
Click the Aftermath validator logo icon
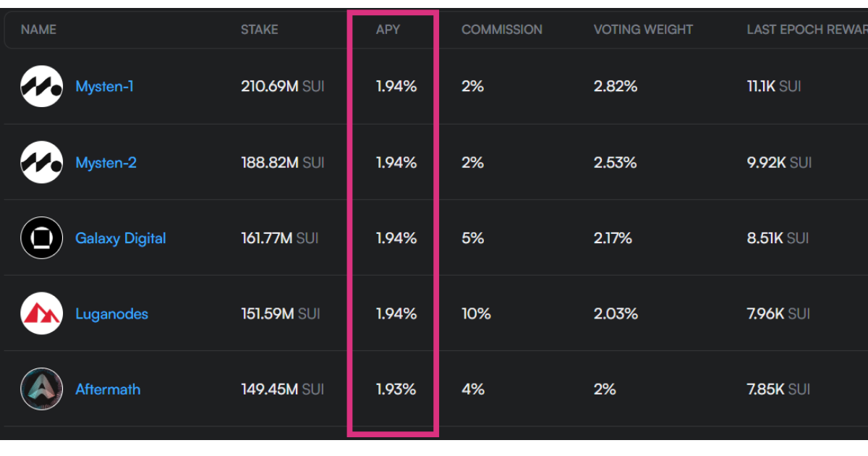coord(41,389)
